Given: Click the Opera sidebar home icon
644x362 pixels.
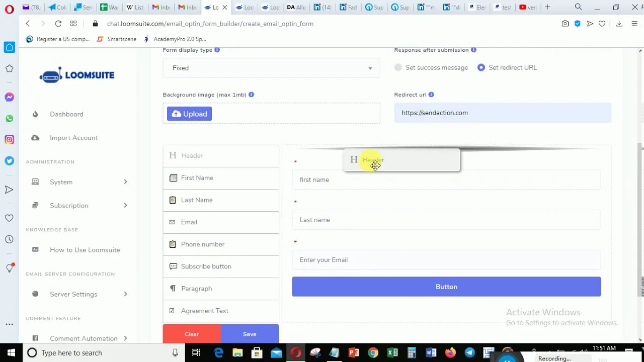Looking at the screenshot, I should tap(9, 47).
